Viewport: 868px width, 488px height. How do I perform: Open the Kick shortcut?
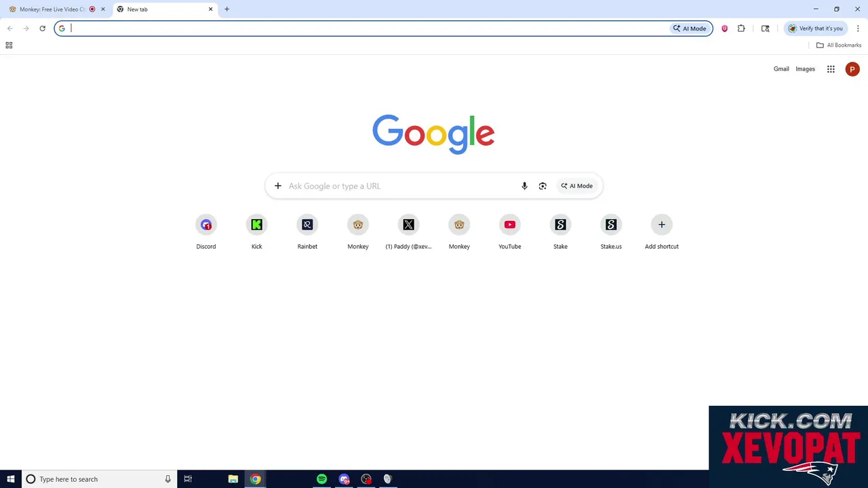[256, 232]
